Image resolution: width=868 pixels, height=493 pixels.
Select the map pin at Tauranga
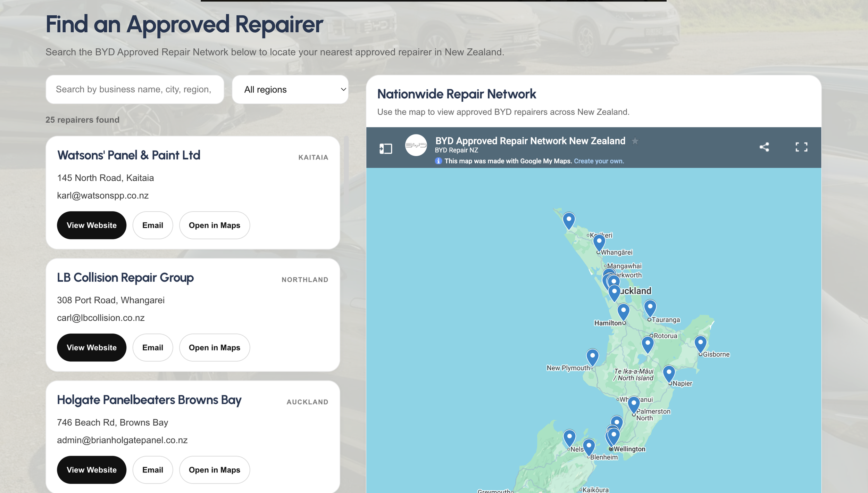point(650,309)
